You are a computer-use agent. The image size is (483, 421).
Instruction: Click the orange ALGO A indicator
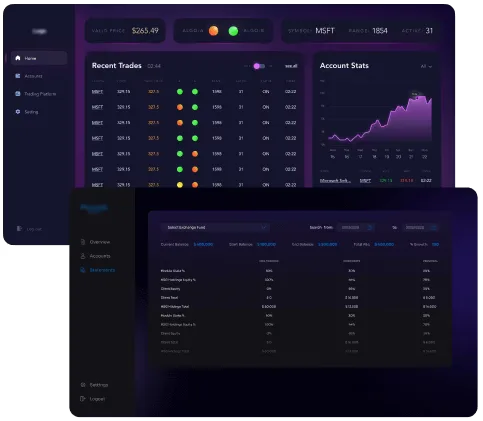pyautogui.click(x=214, y=31)
